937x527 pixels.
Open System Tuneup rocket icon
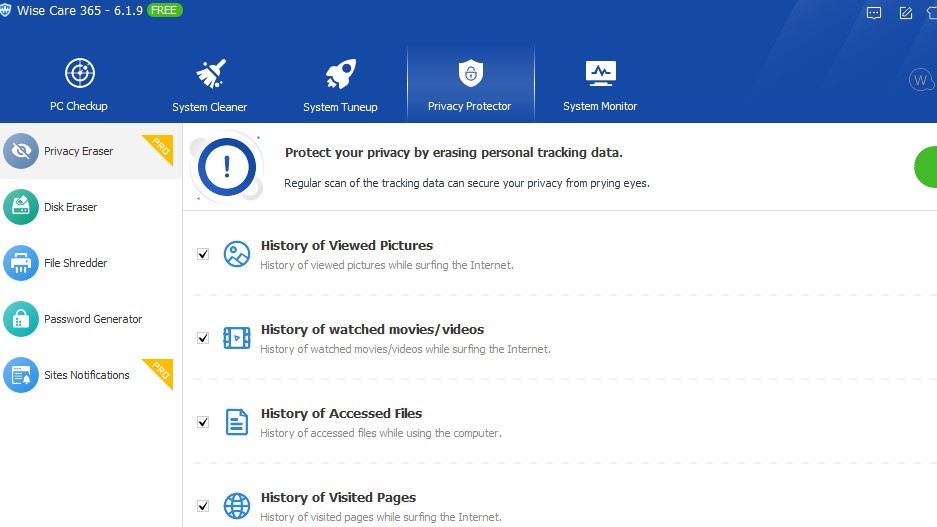pos(341,73)
